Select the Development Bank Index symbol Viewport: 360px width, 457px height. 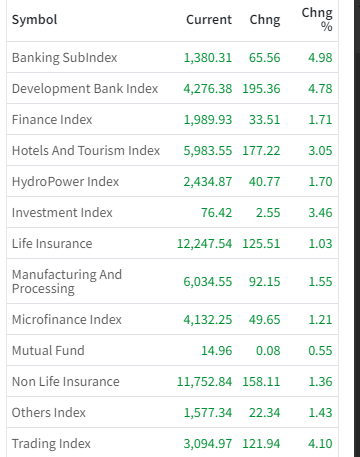pyautogui.click(x=85, y=89)
